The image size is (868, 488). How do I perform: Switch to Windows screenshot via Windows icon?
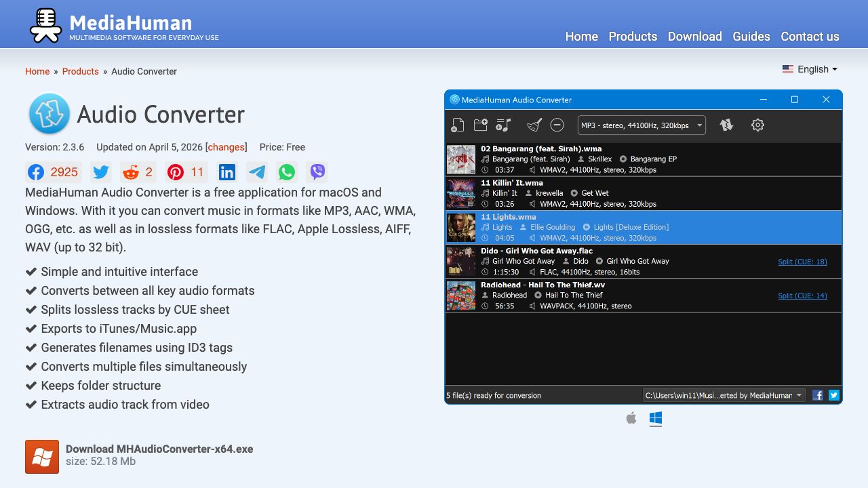[x=656, y=418]
